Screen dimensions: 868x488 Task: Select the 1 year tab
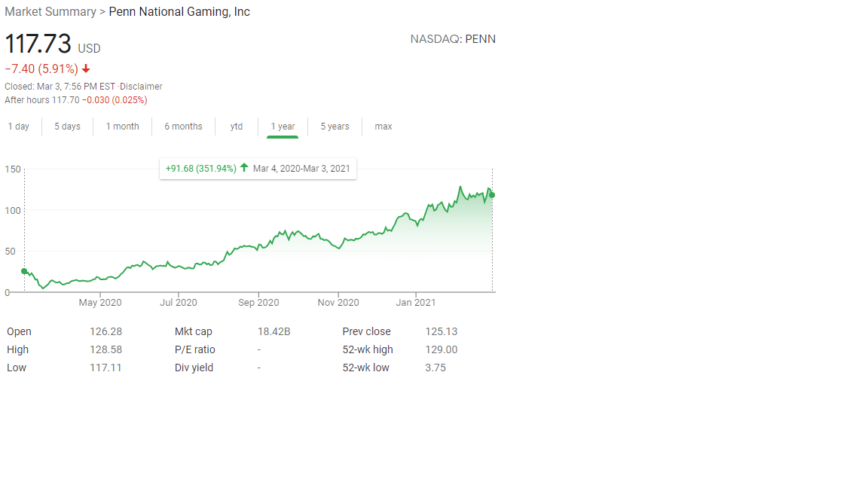pos(283,127)
